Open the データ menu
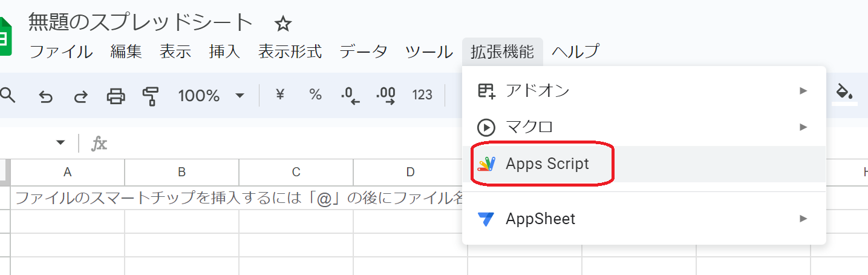This screenshot has height=275, width=868. pyautogui.click(x=364, y=51)
